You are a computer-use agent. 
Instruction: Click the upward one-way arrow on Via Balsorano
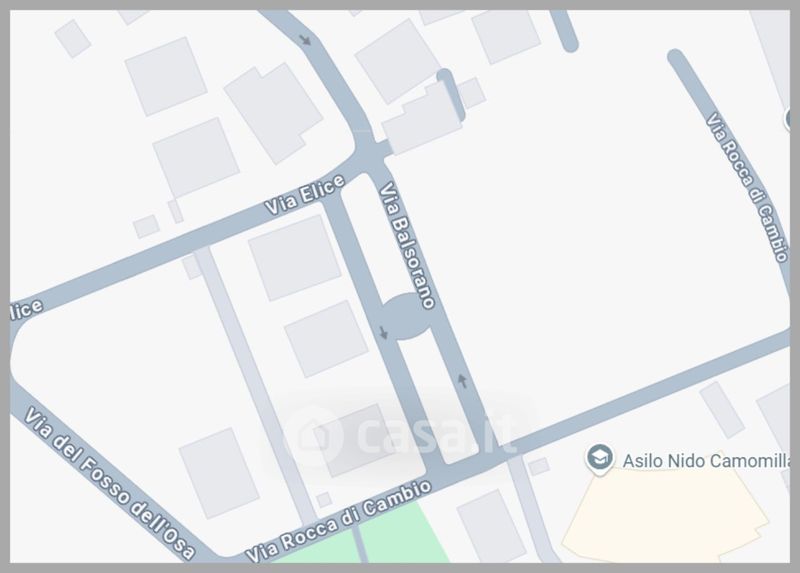[x=462, y=381]
